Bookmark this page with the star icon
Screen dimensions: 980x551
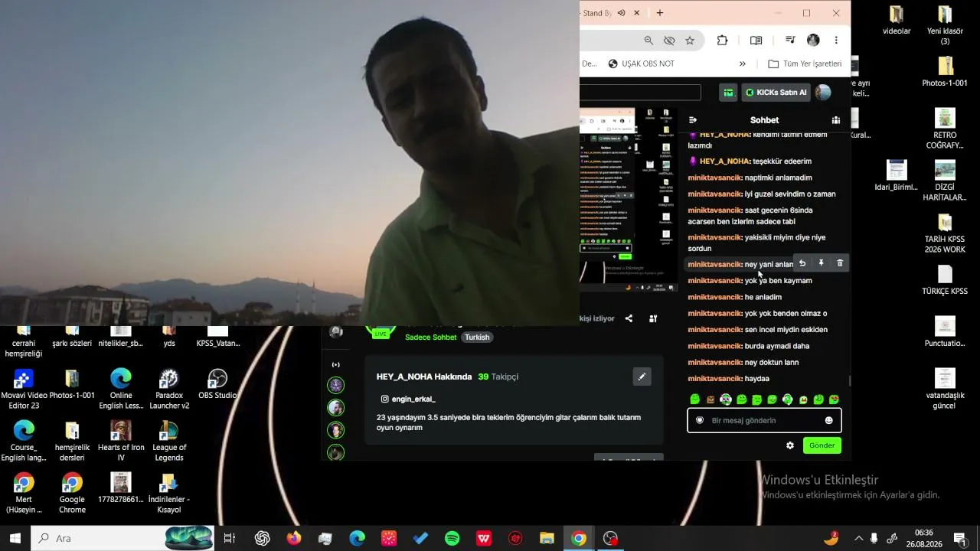690,41
